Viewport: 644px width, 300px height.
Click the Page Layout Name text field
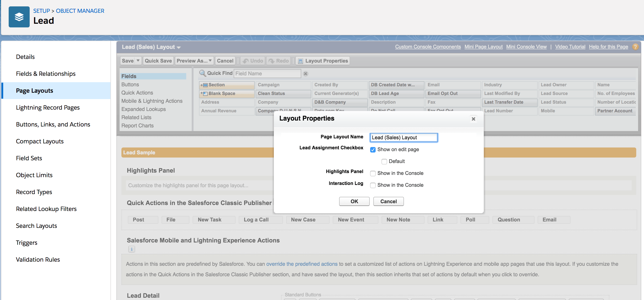[x=403, y=137]
